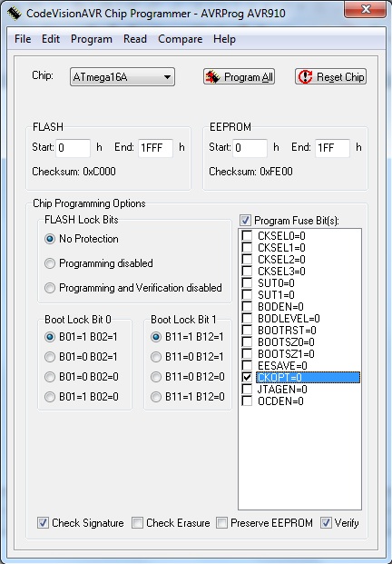Click the CodeVisionAVR chip icon in title bar

point(15,14)
